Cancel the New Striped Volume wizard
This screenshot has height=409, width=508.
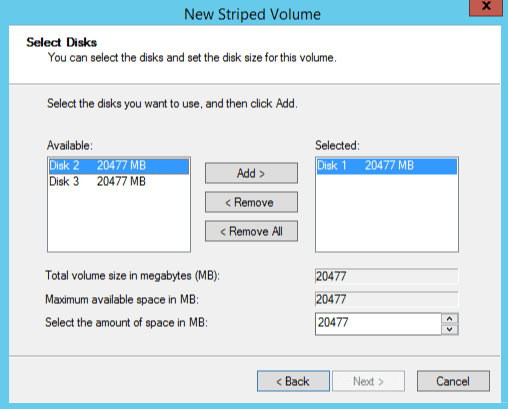click(x=453, y=381)
